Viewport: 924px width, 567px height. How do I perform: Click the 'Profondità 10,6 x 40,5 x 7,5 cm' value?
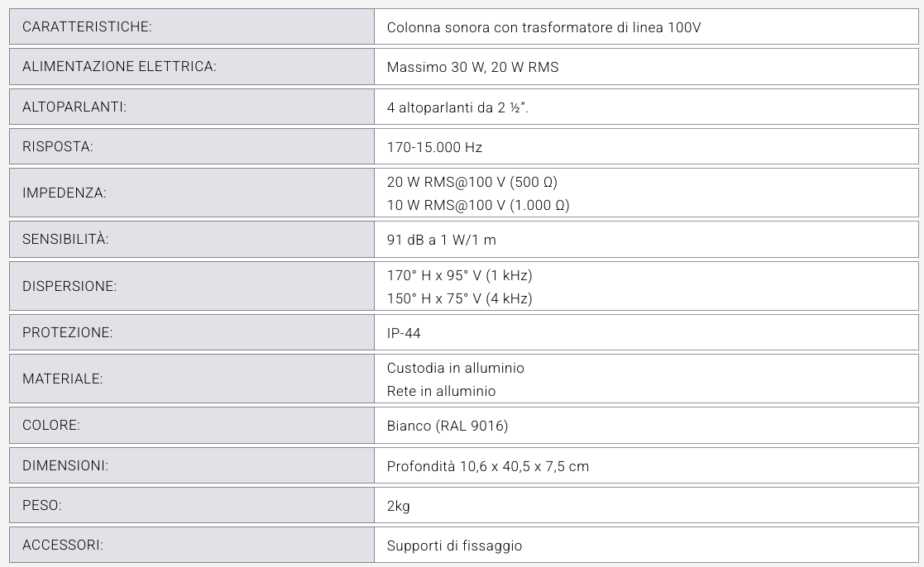487,466
